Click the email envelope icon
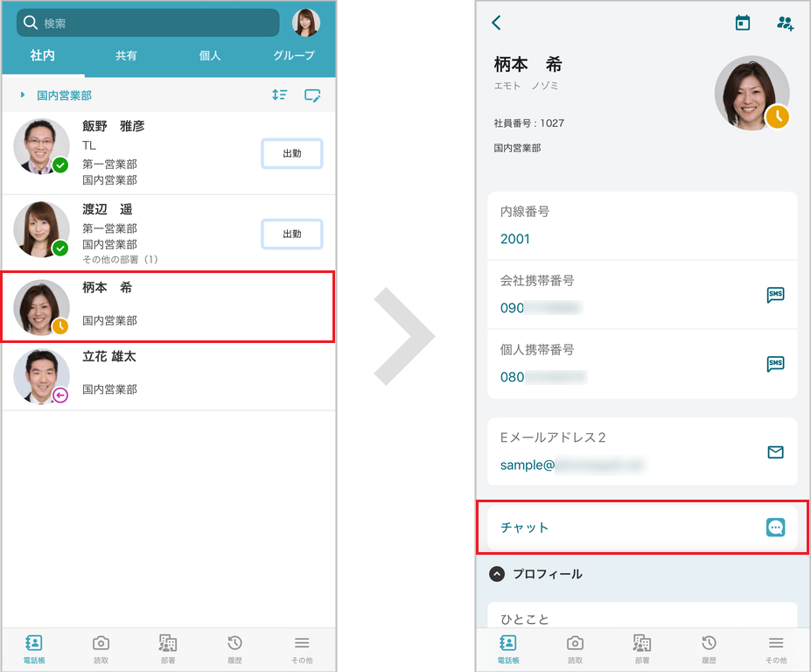Image resolution: width=811 pixels, height=672 pixels. [x=775, y=452]
